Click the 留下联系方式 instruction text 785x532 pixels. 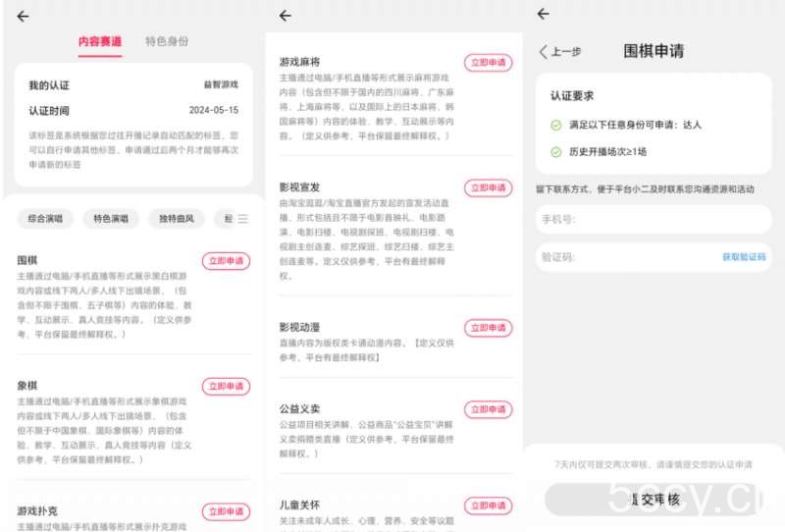pyautogui.click(x=645, y=188)
